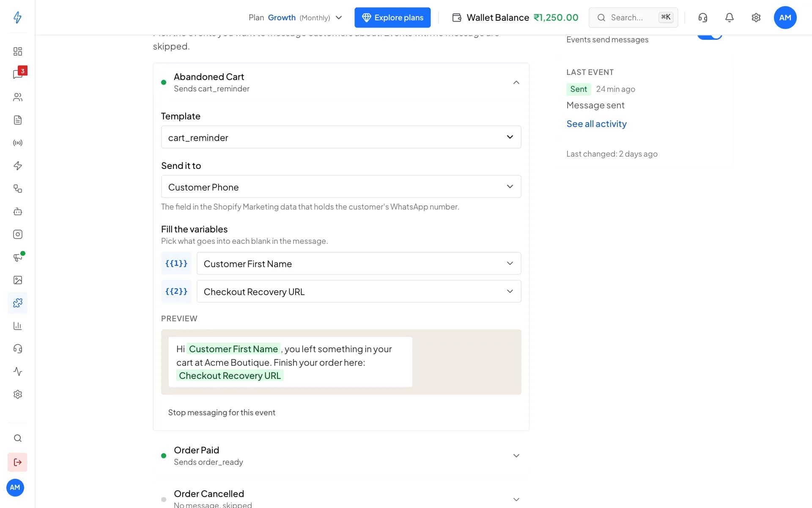Open the media image icon in sidebar

pyautogui.click(x=17, y=280)
